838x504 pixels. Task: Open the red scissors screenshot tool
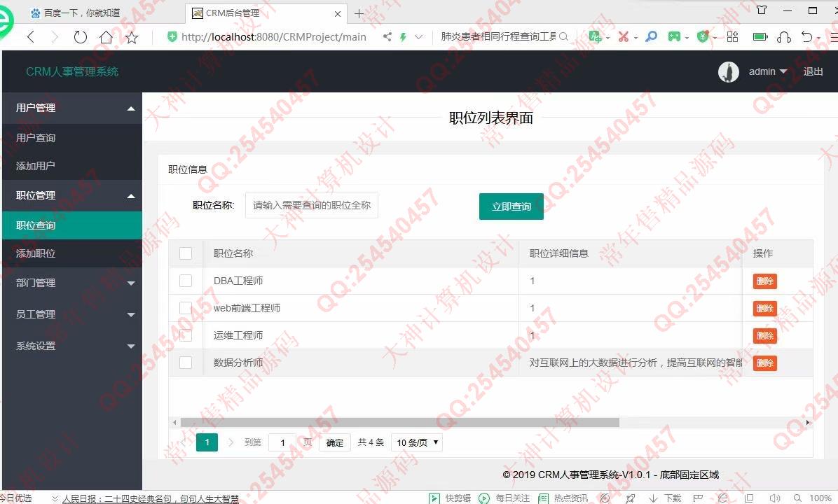[623, 36]
